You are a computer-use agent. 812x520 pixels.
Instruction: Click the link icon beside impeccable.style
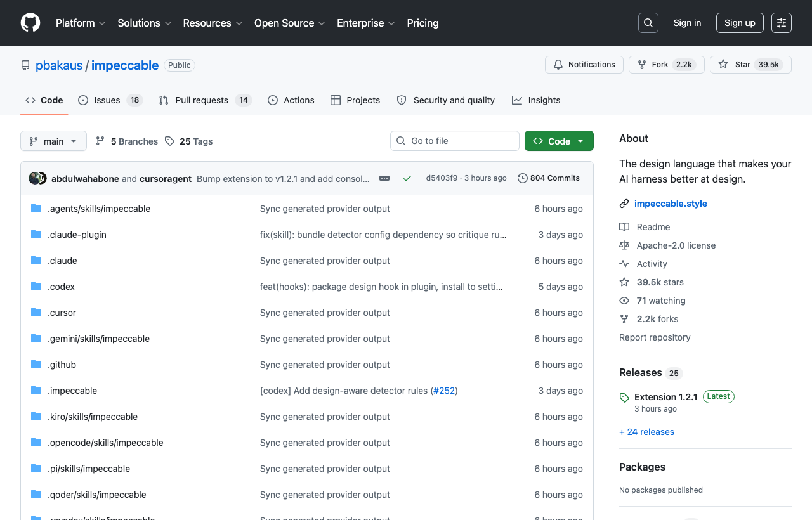click(x=624, y=204)
